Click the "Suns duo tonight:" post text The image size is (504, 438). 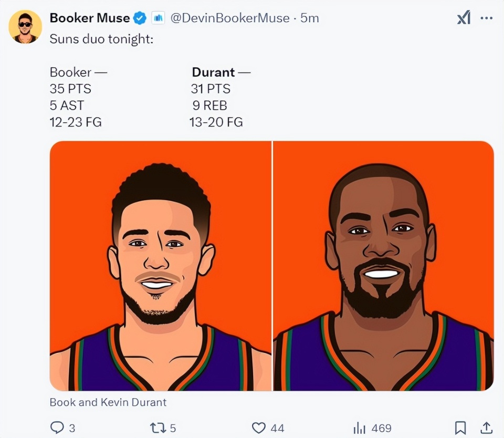101,39
